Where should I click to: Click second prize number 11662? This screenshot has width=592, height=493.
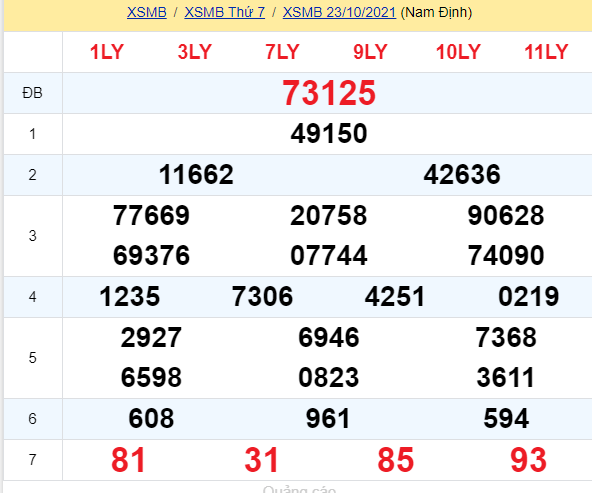click(196, 174)
